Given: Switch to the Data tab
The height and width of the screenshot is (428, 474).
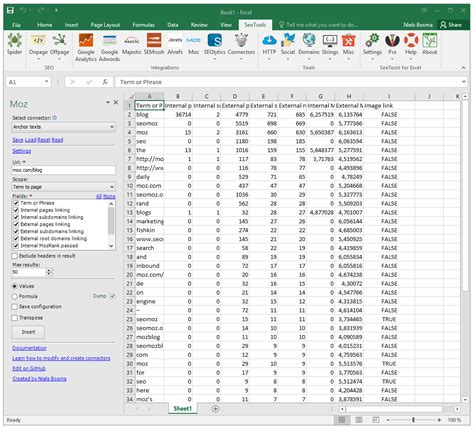Looking at the screenshot, I should pos(173,25).
